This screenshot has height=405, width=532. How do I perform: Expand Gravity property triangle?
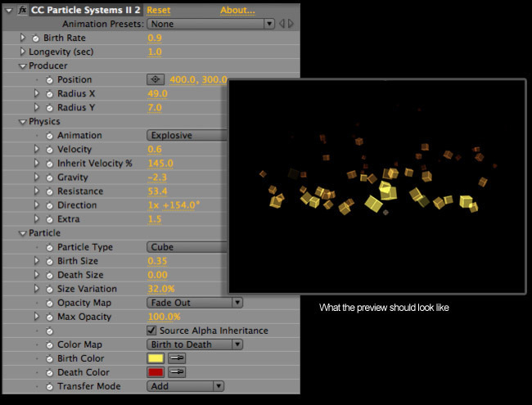tap(36, 177)
